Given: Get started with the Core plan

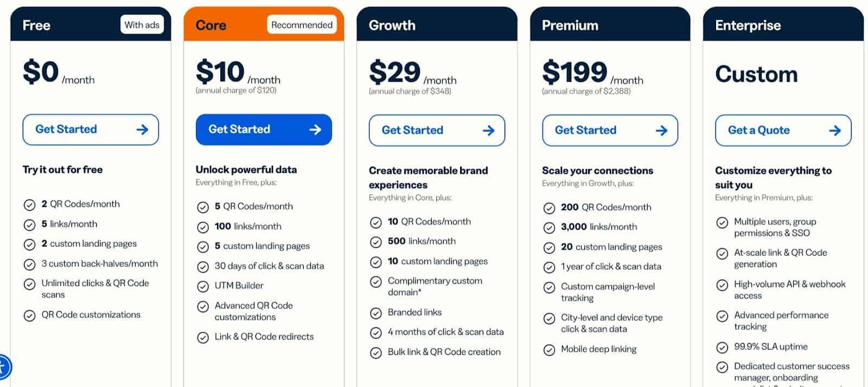Looking at the screenshot, I should 264,130.
